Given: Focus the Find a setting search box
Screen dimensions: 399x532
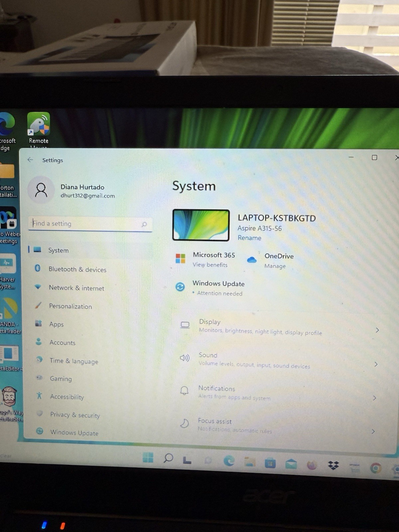Looking at the screenshot, I should [90, 224].
